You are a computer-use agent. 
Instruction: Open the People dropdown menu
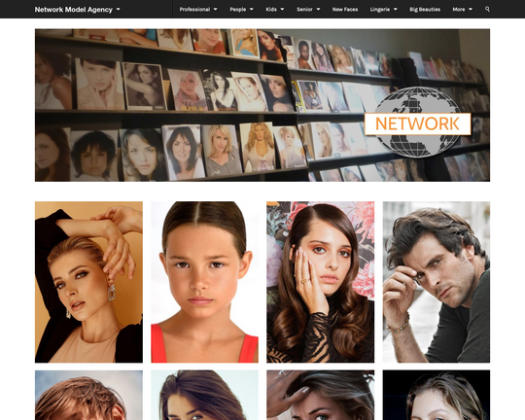coord(241,10)
